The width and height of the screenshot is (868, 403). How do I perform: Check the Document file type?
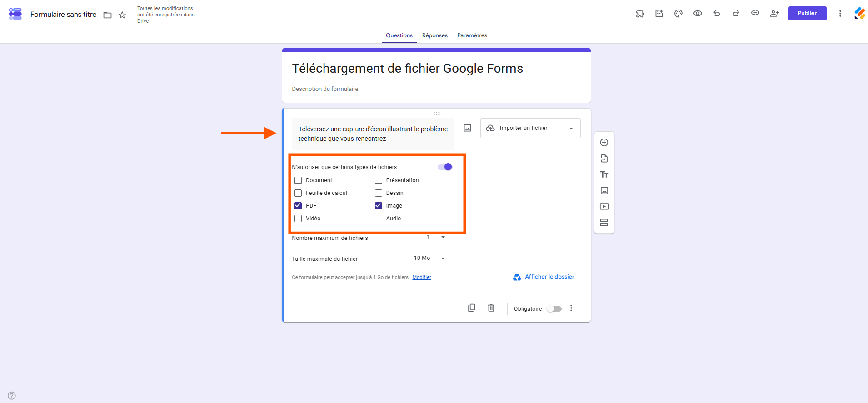click(298, 180)
